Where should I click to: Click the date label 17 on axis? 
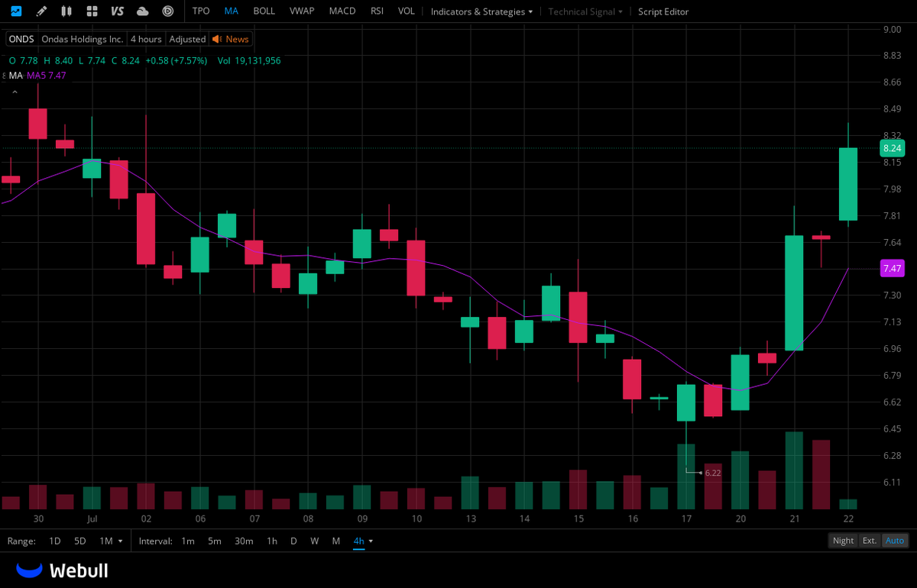(x=686, y=519)
